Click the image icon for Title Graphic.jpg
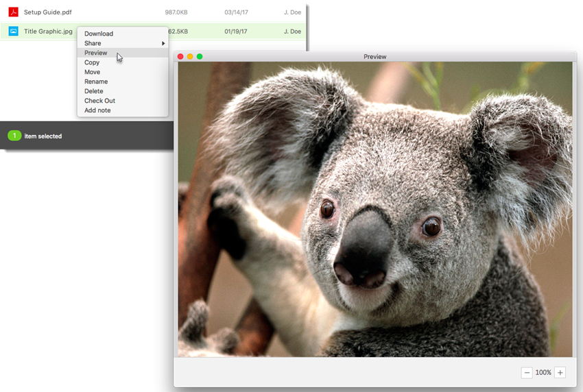The height and width of the screenshot is (392, 583). coord(13,31)
